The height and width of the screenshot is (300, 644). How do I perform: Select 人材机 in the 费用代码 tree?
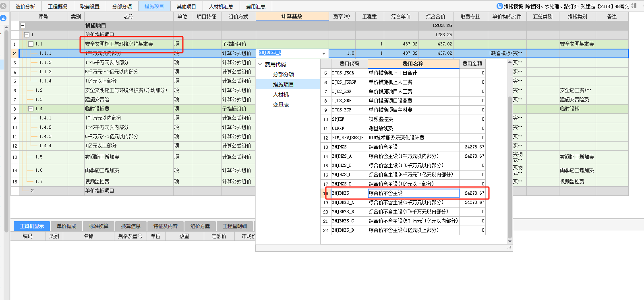[x=281, y=95]
